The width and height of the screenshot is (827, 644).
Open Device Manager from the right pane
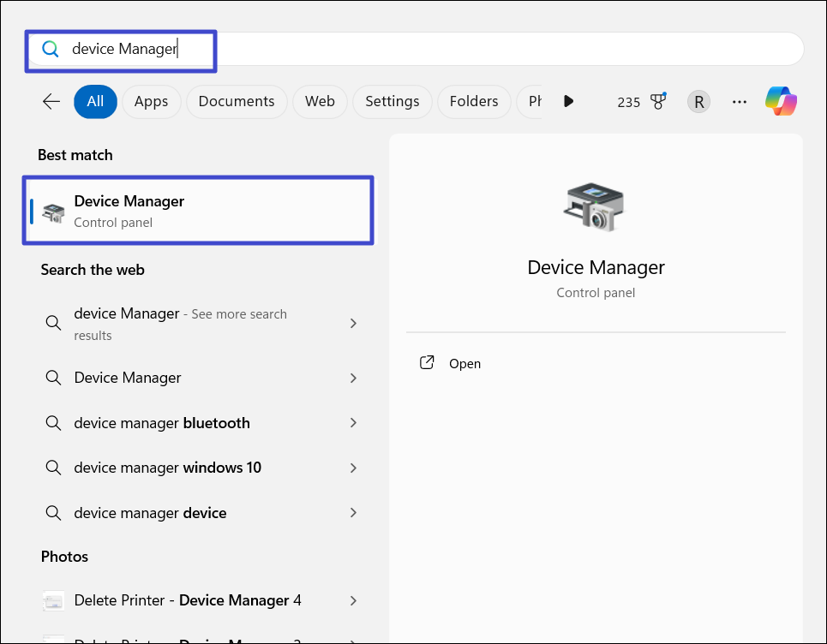(x=464, y=364)
